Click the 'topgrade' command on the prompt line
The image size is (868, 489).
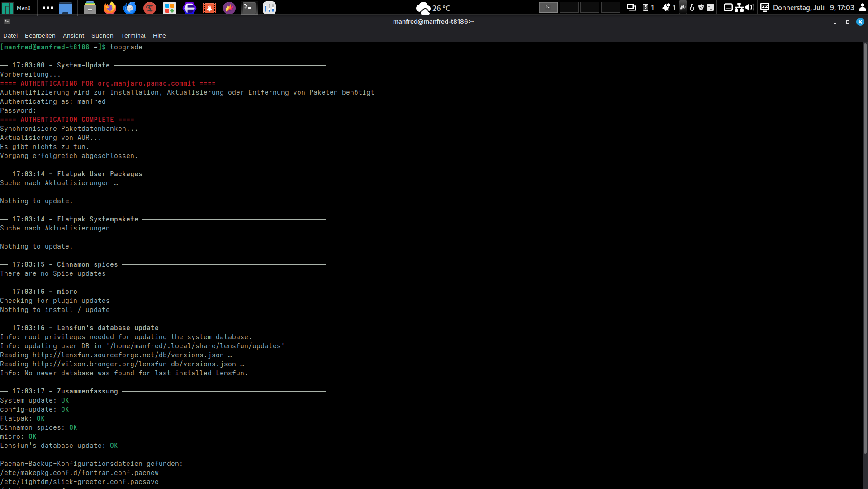coord(126,47)
